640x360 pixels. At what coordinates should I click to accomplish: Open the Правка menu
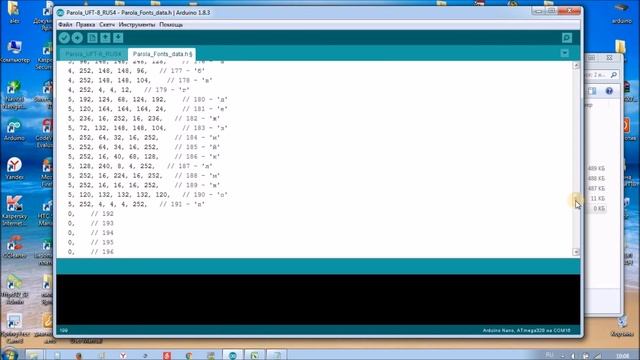[x=85, y=25]
